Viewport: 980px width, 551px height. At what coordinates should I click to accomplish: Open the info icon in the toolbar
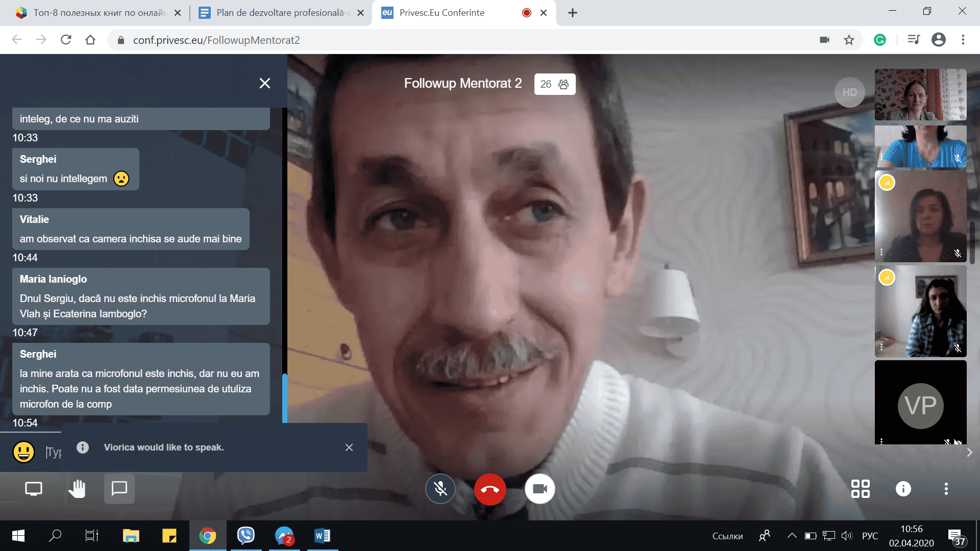click(x=903, y=489)
